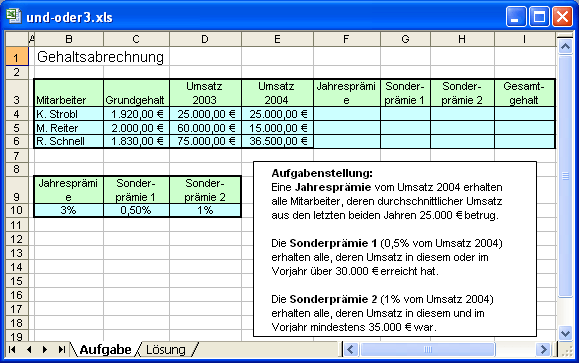
Task: Go to previous sheet tab arrow
Action: coord(29,349)
